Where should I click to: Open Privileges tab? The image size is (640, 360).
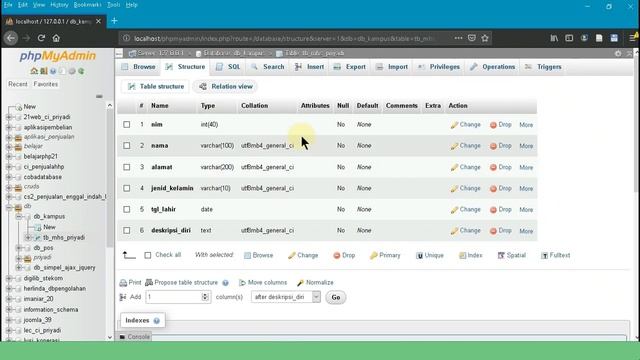tap(439, 67)
